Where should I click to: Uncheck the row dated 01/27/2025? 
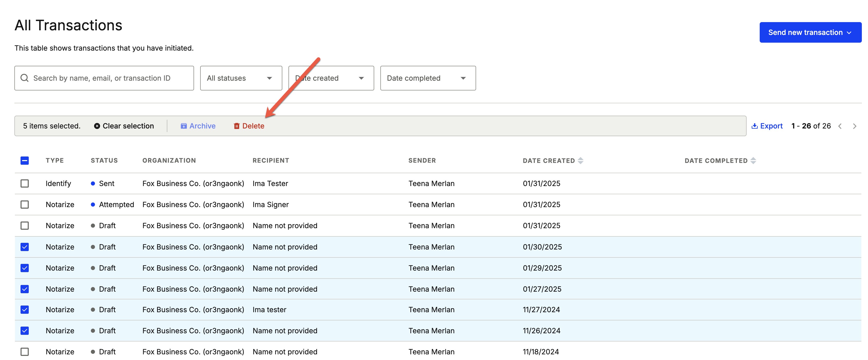click(25, 289)
